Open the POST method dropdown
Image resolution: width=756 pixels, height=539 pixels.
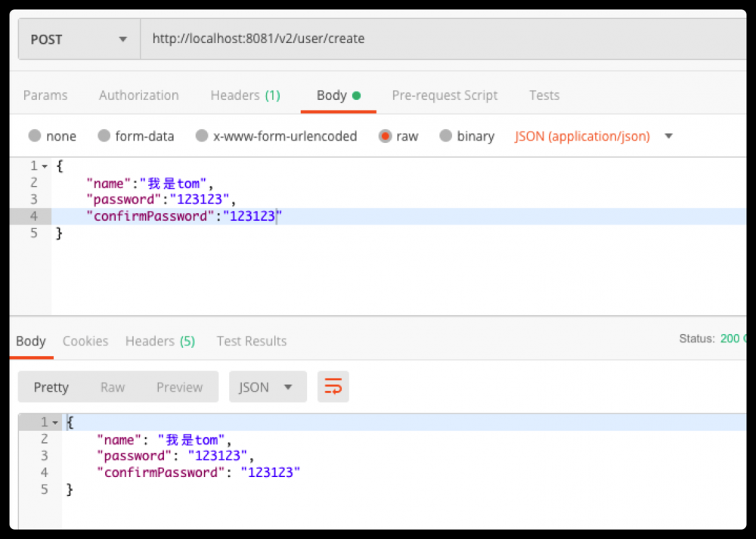[x=79, y=39]
